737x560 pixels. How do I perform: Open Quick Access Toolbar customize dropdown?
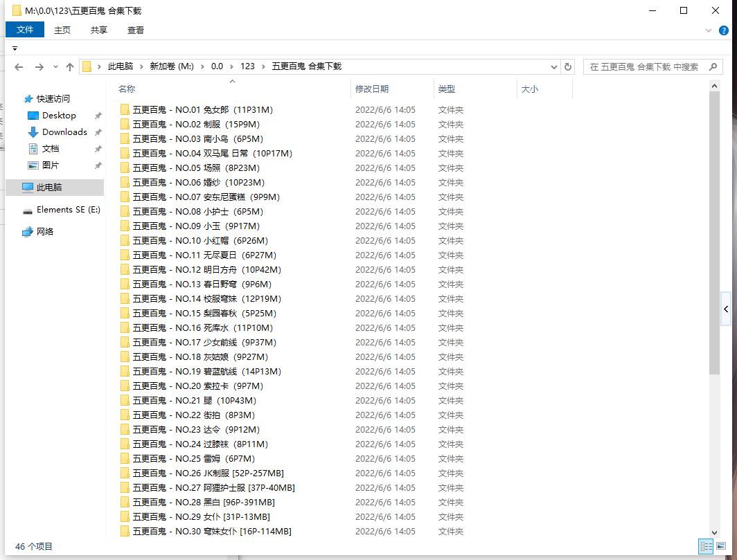(x=15, y=48)
